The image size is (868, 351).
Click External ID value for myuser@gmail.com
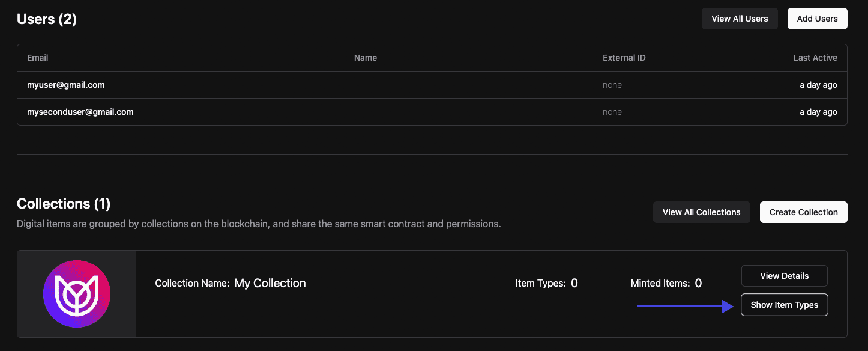click(x=612, y=85)
